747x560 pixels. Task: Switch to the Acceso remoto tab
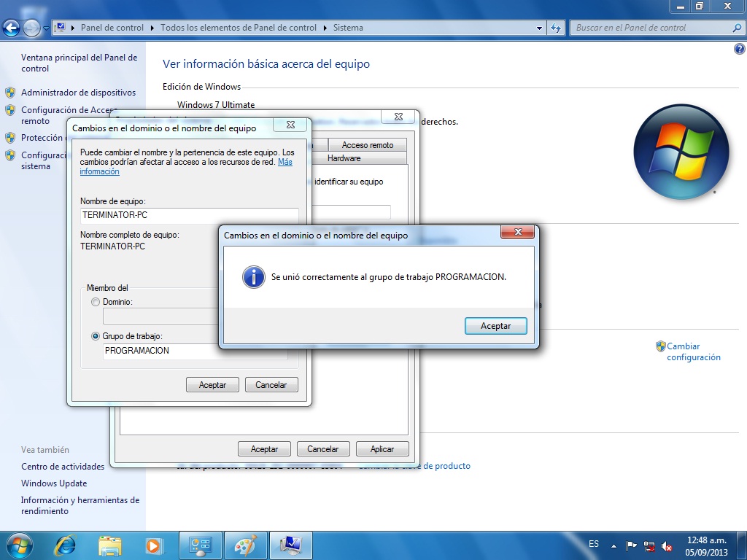coord(368,145)
